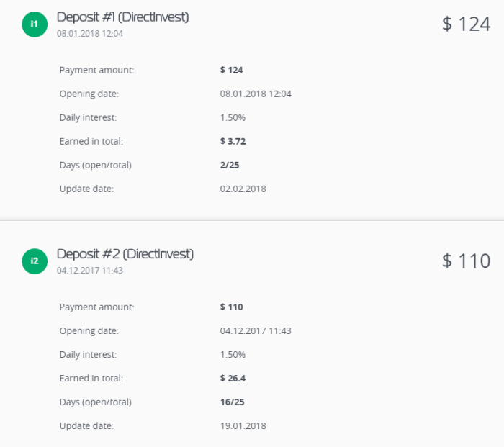Image resolution: width=504 pixels, height=447 pixels.
Task: Click Deposit #1 daily interest 1.50% value
Action: [233, 117]
